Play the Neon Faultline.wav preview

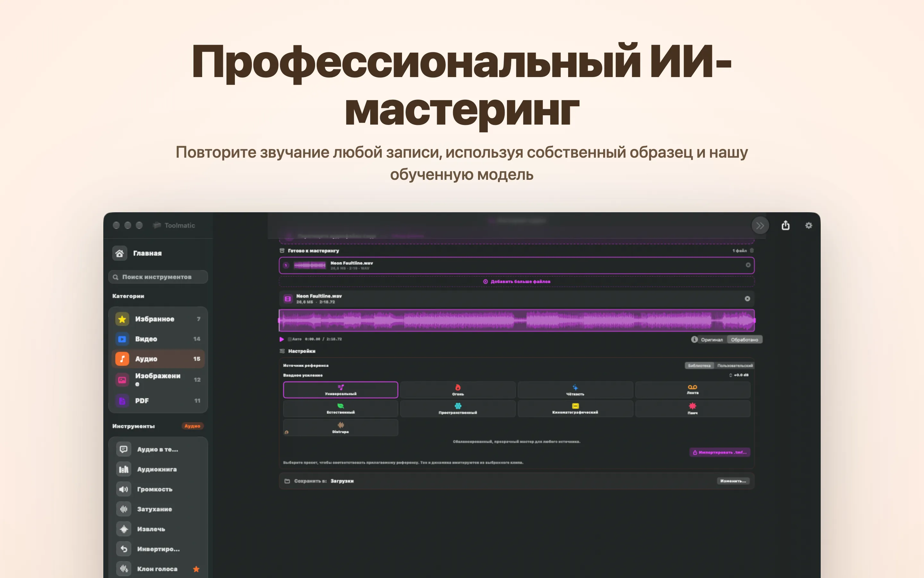(282, 339)
